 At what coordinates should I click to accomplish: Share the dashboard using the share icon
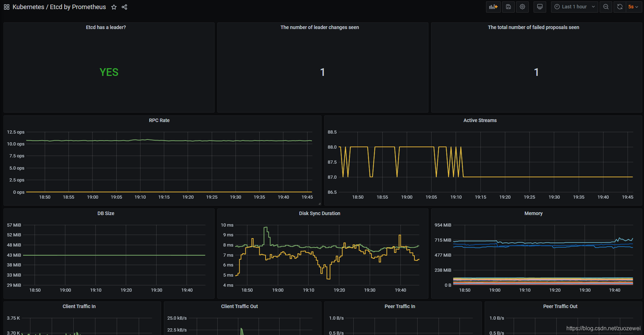pyautogui.click(x=124, y=7)
